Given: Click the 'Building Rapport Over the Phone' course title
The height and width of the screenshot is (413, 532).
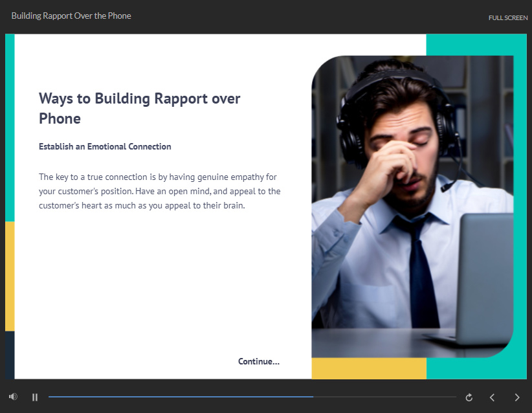Looking at the screenshot, I should [71, 16].
